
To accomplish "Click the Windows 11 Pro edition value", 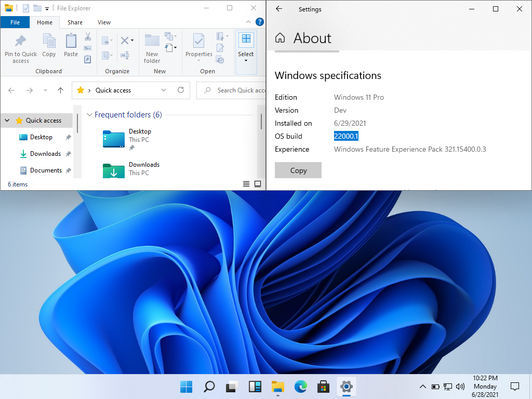I will tap(358, 97).
